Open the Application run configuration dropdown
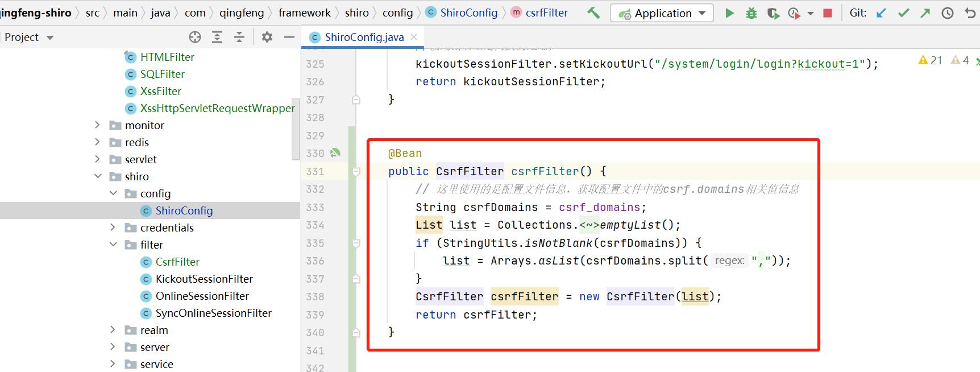Image resolution: width=980 pixels, height=372 pixels. pyautogui.click(x=662, y=13)
